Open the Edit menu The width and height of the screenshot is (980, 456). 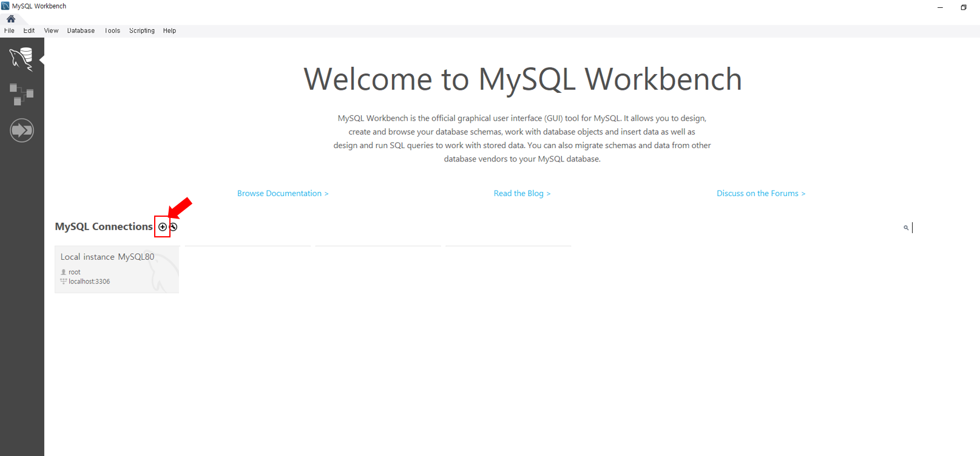pyautogui.click(x=29, y=30)
